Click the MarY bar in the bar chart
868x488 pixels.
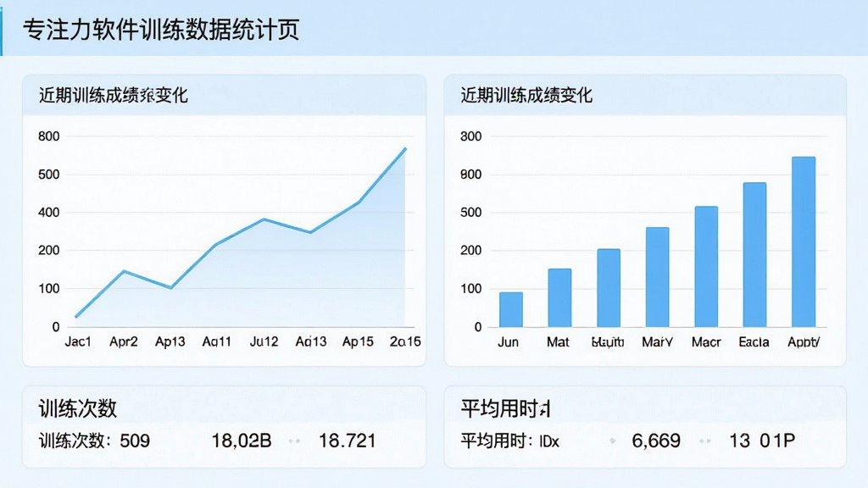(657, 277)
